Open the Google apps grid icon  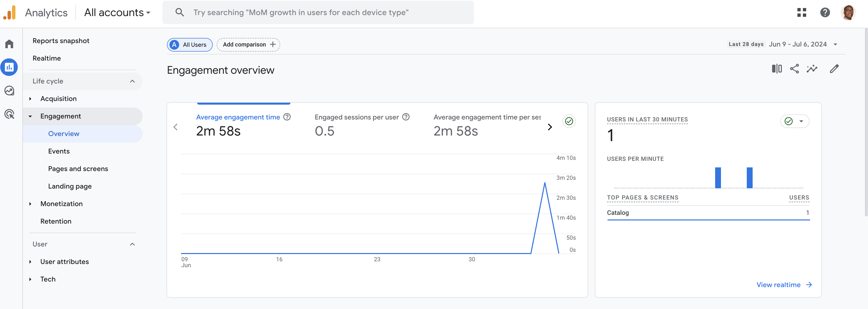click(x=802, y=12)
